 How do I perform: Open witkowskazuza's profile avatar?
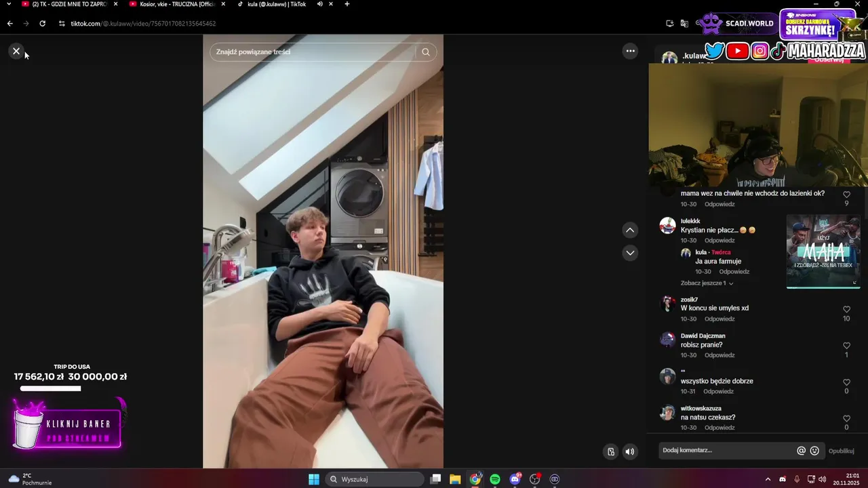coord(668,412)
